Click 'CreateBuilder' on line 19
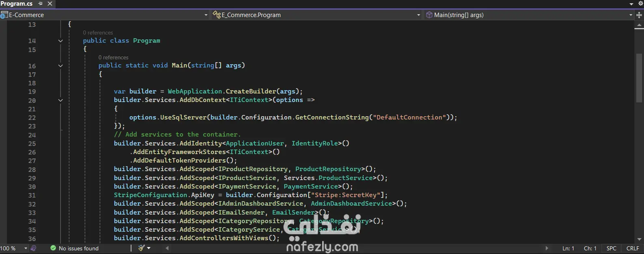This screenshot has width=644, height=254. 251,91
